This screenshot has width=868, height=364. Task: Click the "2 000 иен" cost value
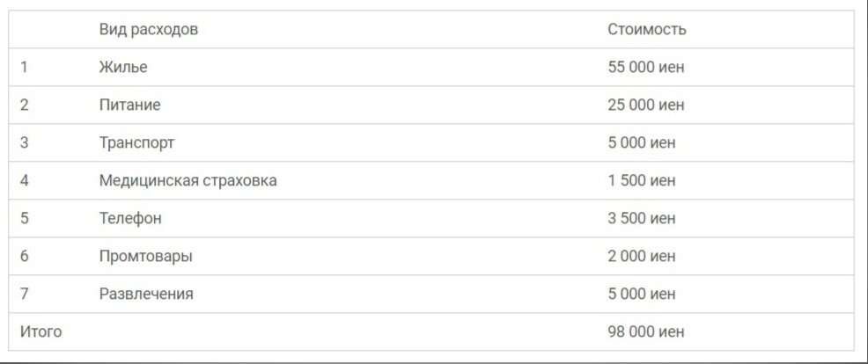[x=642, y=256]
